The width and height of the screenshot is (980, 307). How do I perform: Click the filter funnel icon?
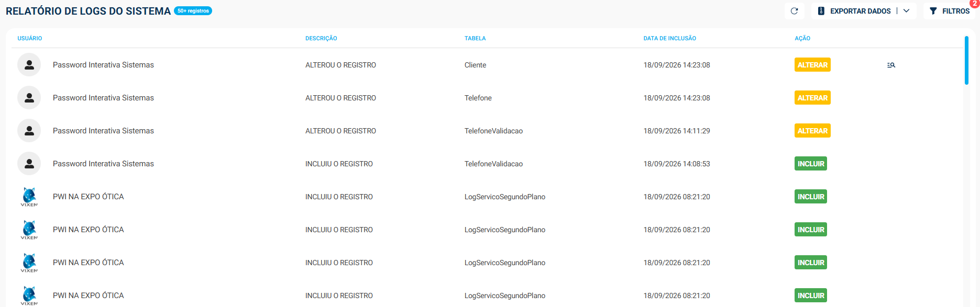point(933,11)
